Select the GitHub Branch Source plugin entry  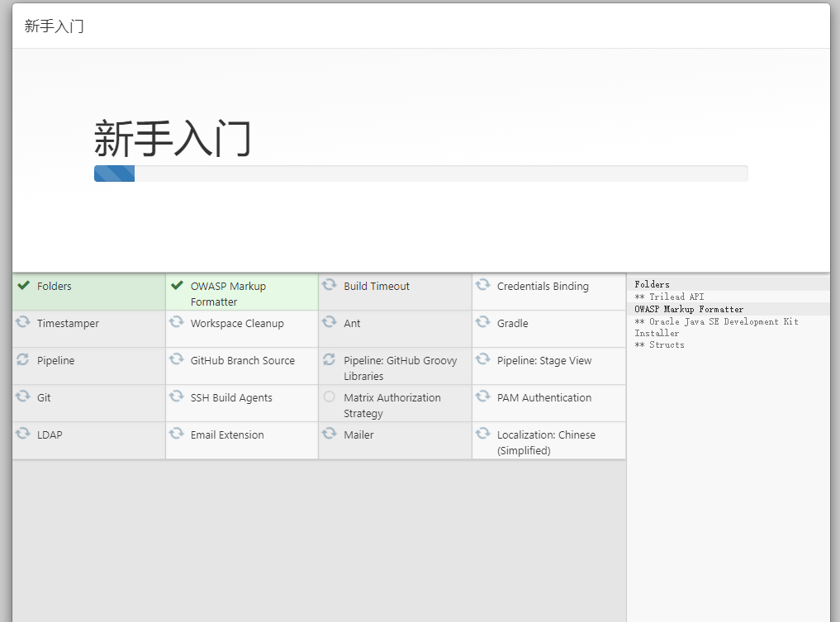click(x=242, y=366)
